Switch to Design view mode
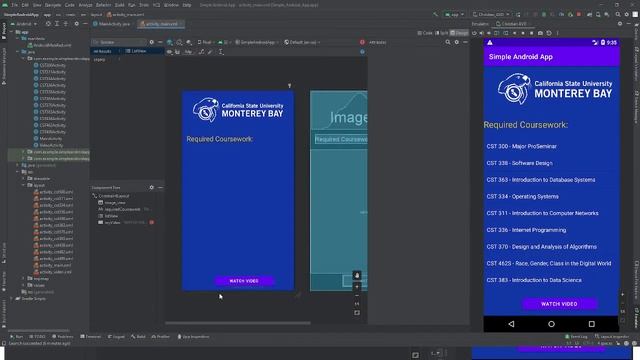 pos(460,33)
